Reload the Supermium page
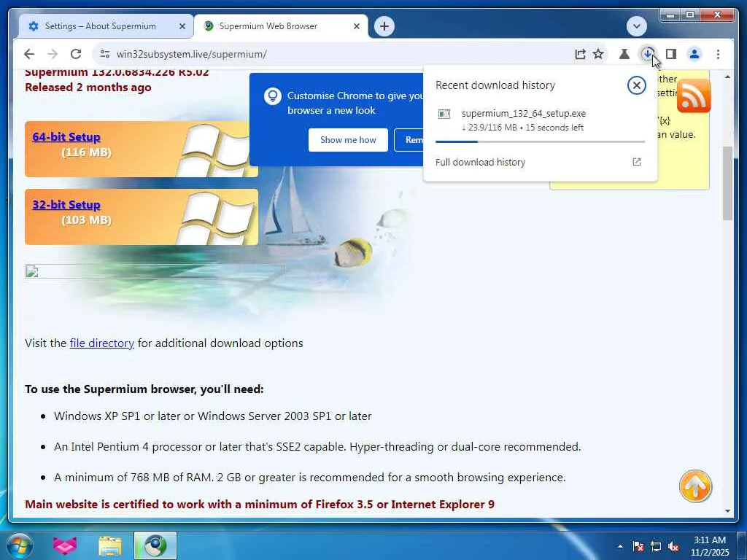 (x=76, y=54)
